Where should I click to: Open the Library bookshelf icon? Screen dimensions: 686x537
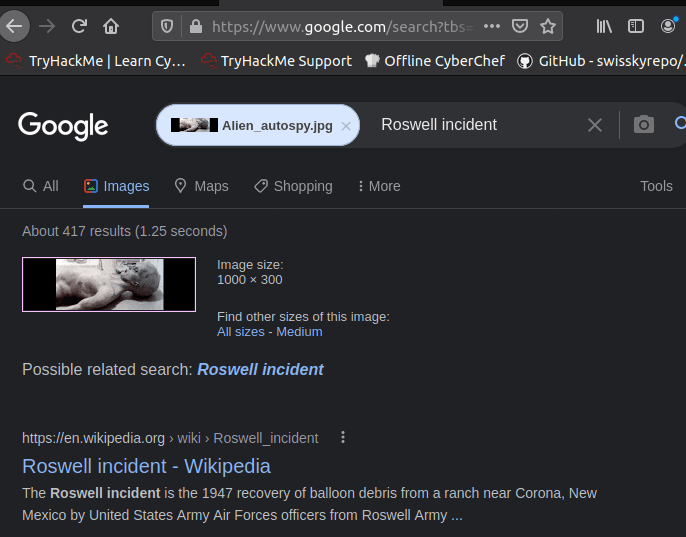click(x=604, y=26)
